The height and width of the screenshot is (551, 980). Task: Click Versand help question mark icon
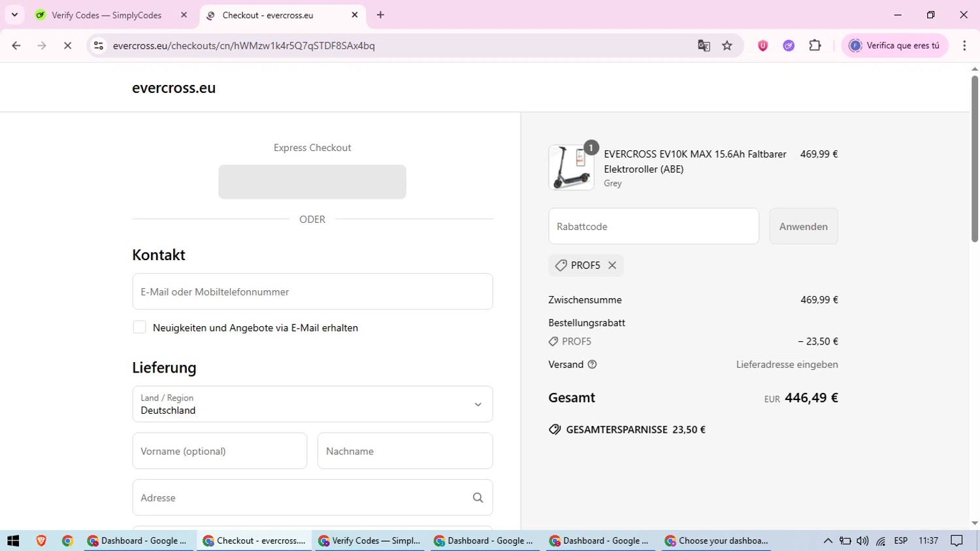coord(592,365)
